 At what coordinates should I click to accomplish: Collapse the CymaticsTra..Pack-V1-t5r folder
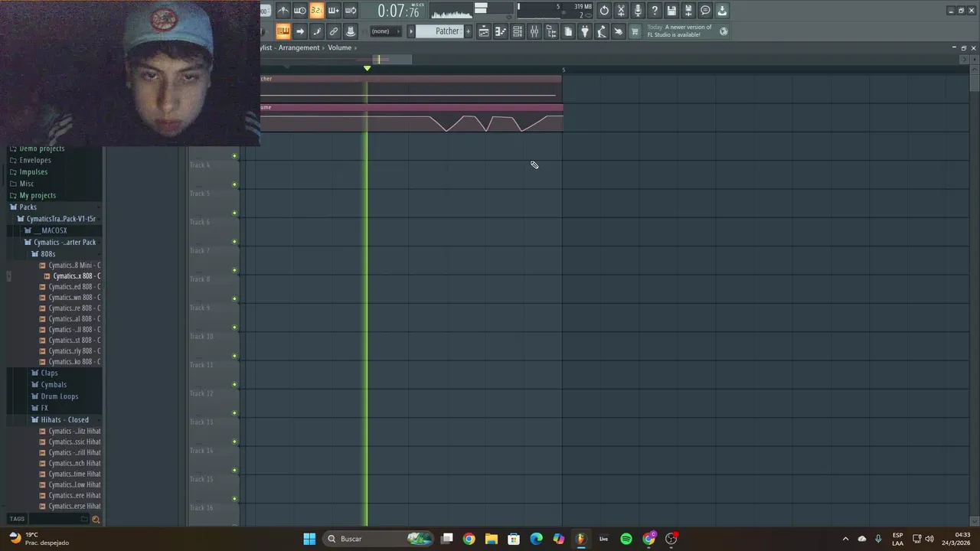61,219
